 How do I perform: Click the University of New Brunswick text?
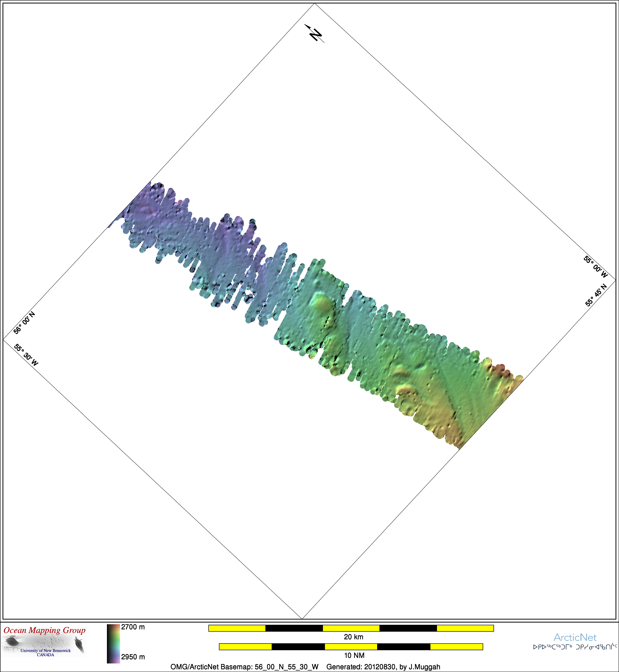point(46,651)
